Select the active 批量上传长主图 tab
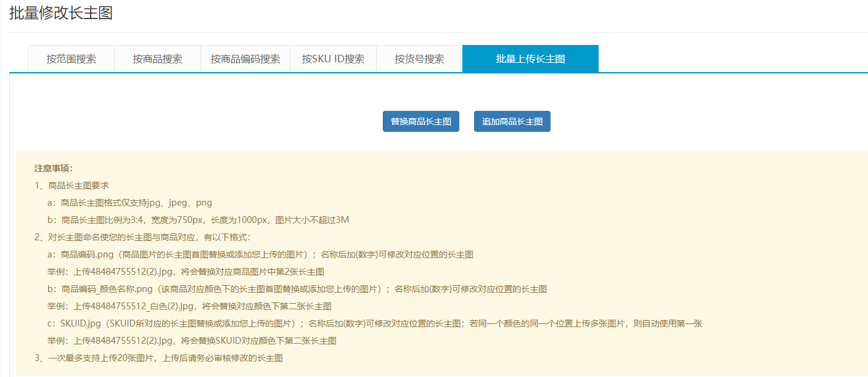This screenshot has height=377, width=868. pyautogui.click(x=530, y=59)
